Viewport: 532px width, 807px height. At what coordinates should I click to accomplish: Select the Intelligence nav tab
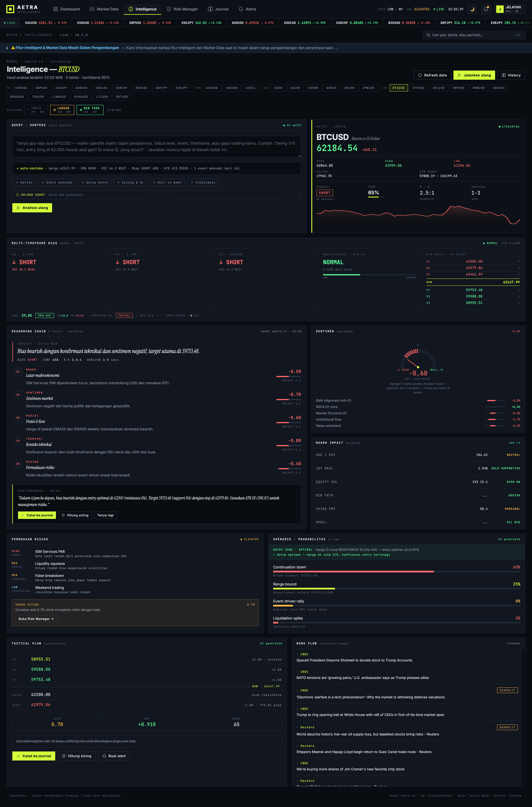click(143, 9)
